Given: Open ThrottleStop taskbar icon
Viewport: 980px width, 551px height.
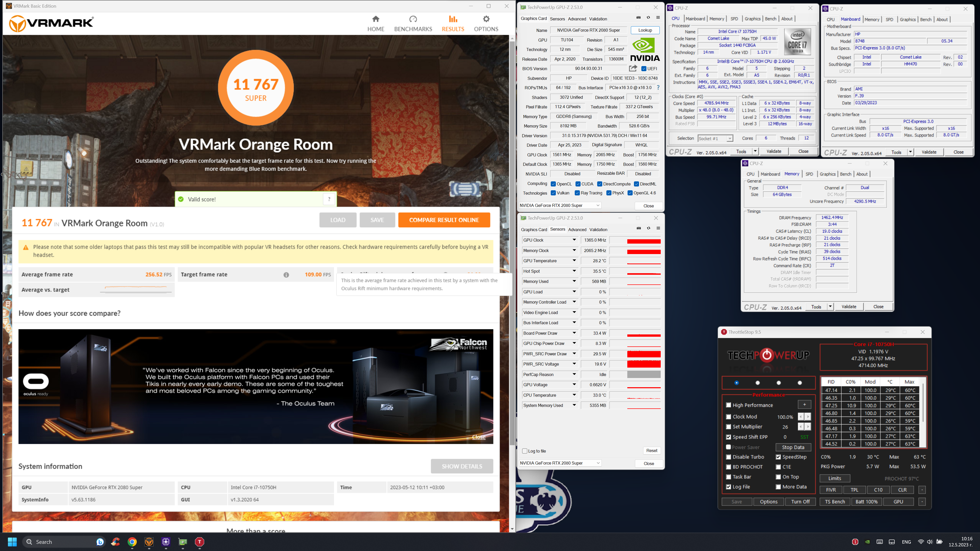Looking at the screenshot, I should [199, 542].
